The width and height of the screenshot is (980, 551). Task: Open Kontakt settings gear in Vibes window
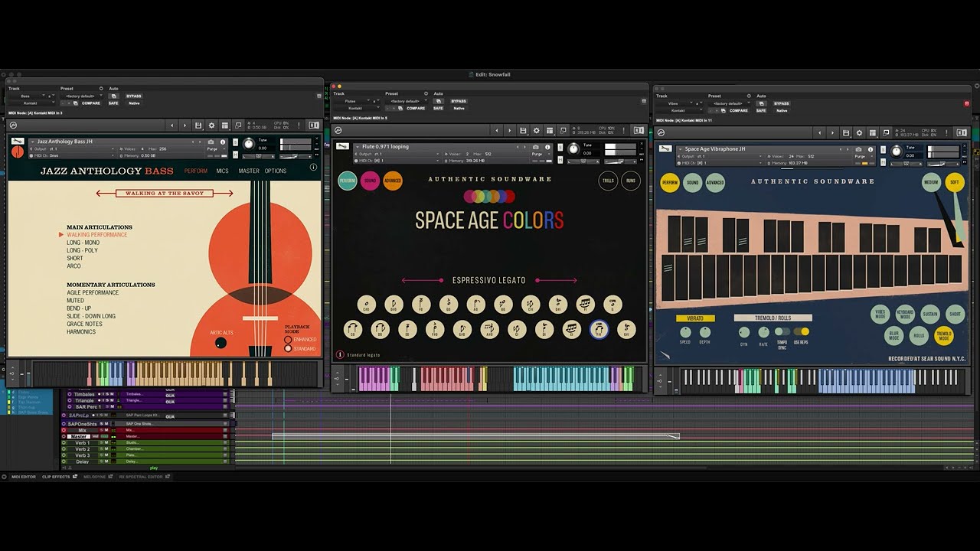(859, 133)
